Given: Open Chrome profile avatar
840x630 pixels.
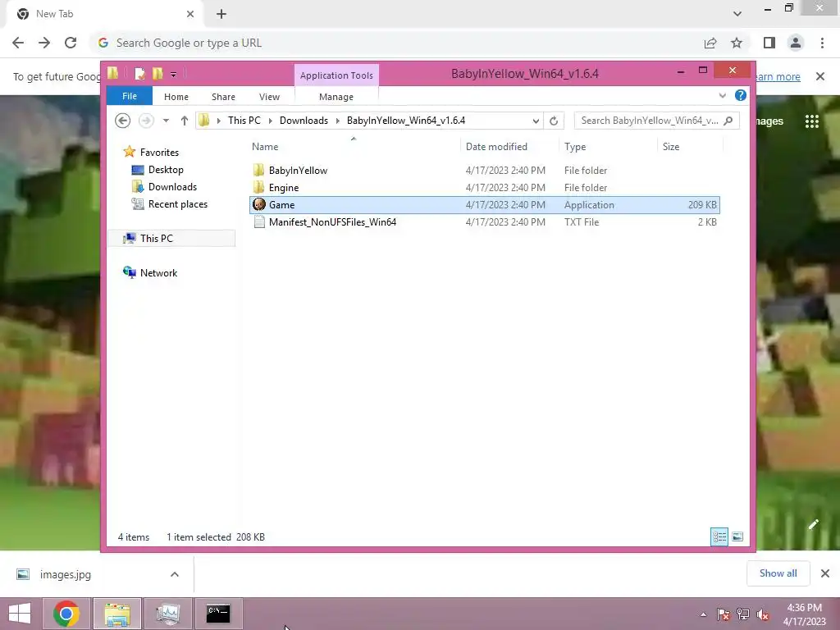Looking at the screenshot, I should point(796,43).
